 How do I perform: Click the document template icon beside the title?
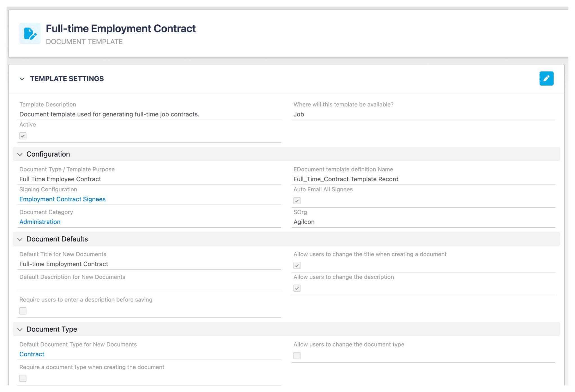30,33
